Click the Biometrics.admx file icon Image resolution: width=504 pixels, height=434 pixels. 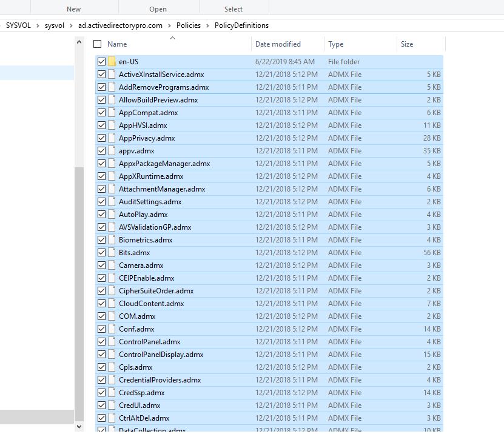pos(112,240)
